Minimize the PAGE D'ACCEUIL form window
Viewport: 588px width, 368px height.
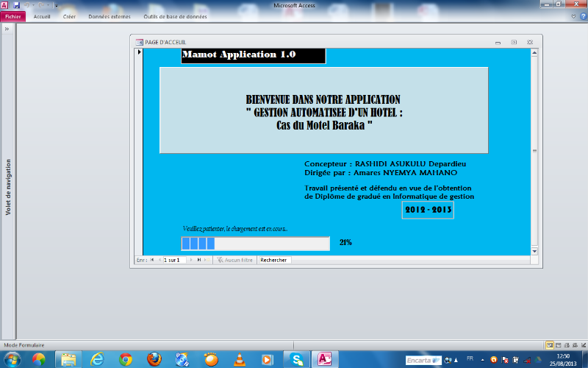498,43
